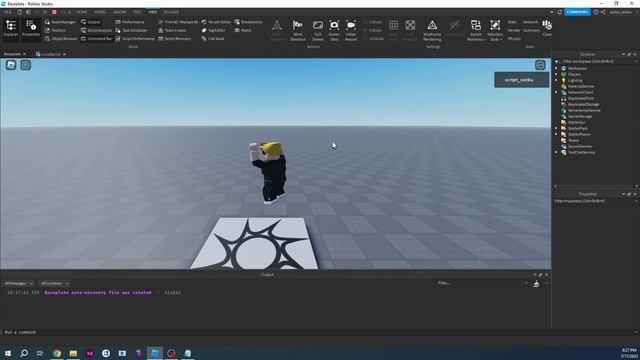Viewport: 640px width, 360px height.
Task: Open the Terrain Editor
Action: tap(216, 22)
